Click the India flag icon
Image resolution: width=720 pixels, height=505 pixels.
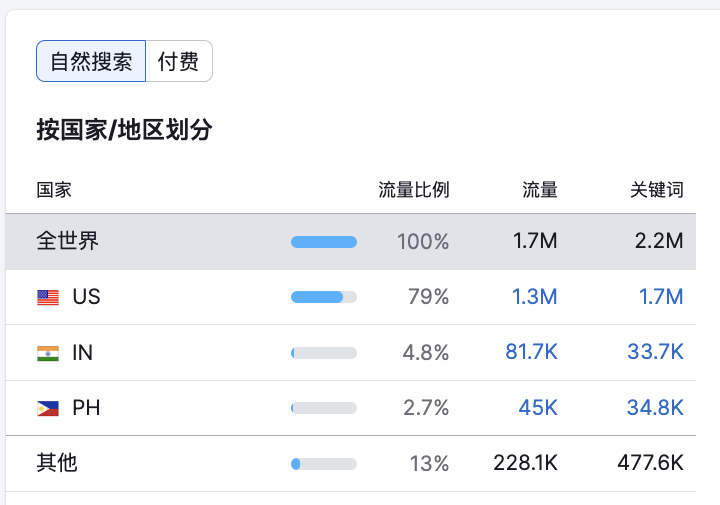(48, 353)
